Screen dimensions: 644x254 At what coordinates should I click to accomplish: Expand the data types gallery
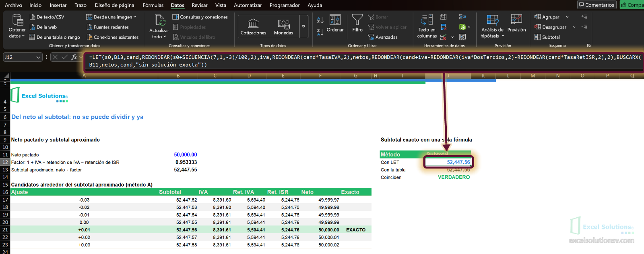tap(304, 27)
